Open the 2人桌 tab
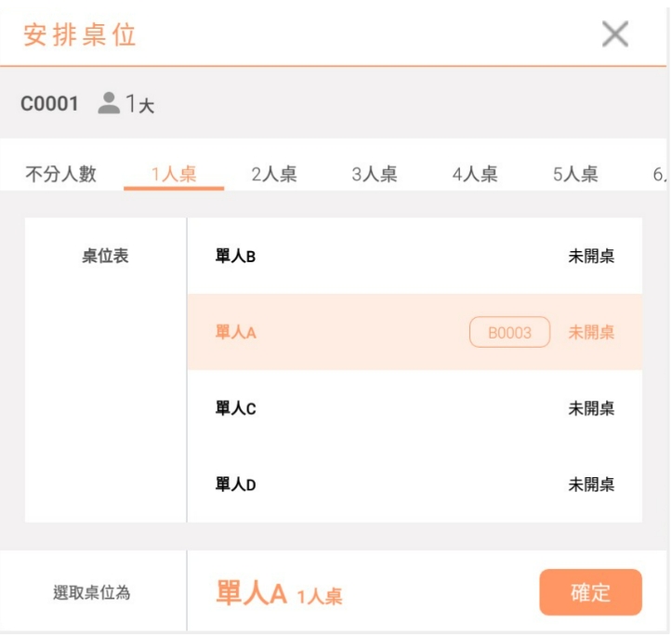672x637 pixels. coord(274,174)
